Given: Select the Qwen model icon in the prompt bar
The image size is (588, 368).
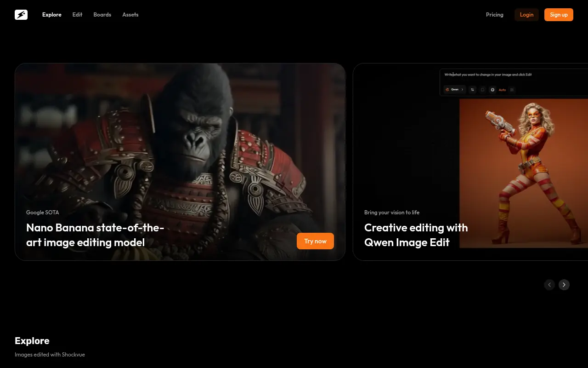Looking at the screenshot, I should click(x=447, y=90).
